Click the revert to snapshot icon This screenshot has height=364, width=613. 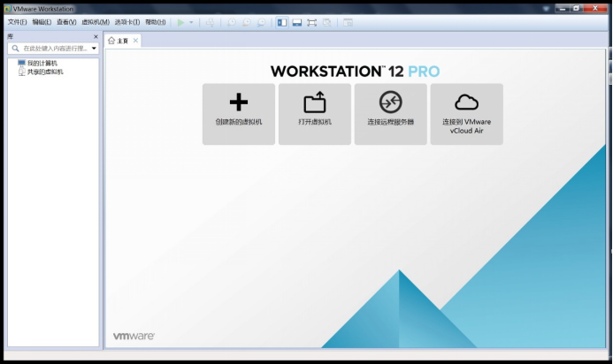coord(246,23)
